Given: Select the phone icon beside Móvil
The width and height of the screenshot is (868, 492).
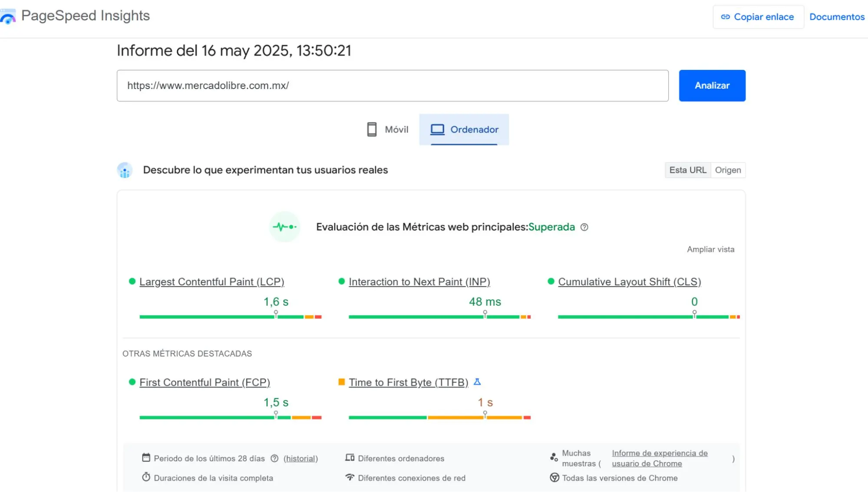Looking at the screenshot, I should tap(372, 129).
